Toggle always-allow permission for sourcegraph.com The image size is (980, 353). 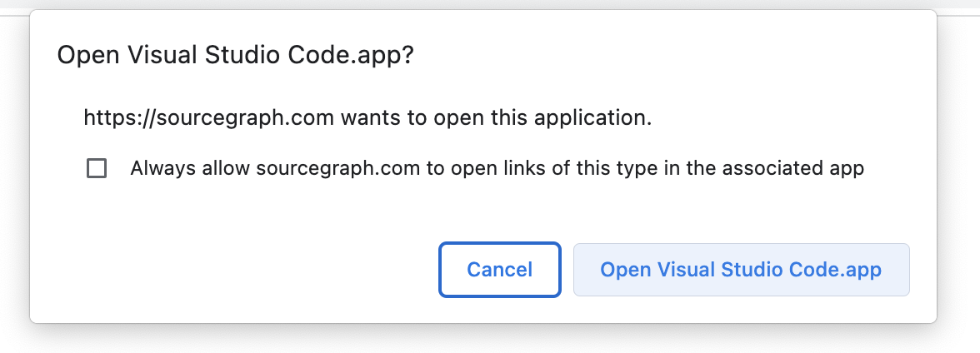(x=97, y=169)
